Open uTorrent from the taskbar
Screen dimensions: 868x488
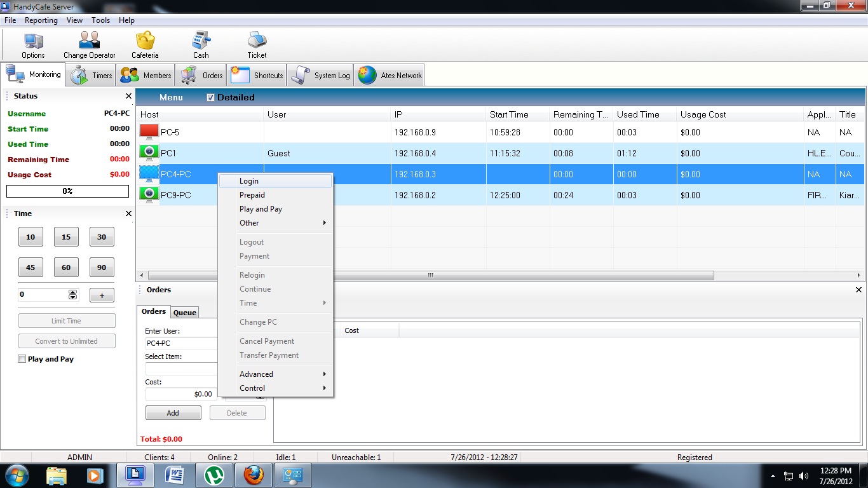pyautogui.click(x=214, y=475)
